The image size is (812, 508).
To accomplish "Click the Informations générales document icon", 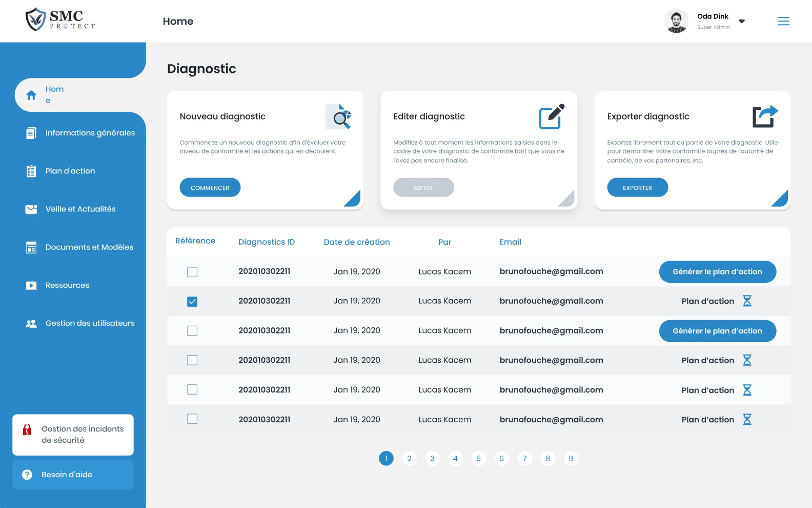I will [31, 133].
